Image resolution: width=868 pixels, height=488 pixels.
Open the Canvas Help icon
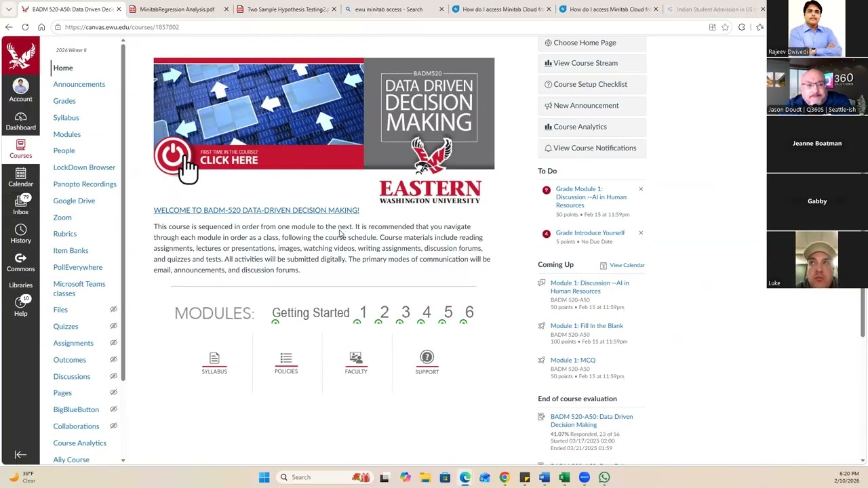(20, 307)
